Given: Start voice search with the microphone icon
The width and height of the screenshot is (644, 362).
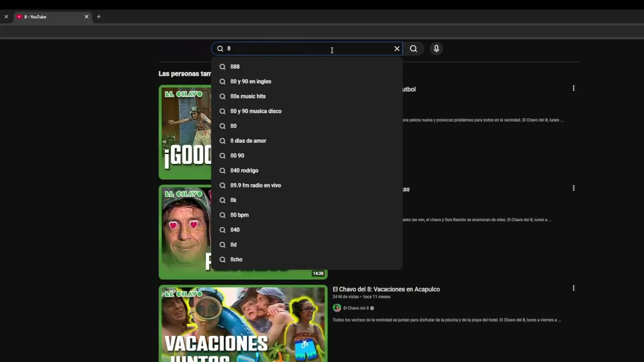Looking at the screenshot, I should point(436,49).
